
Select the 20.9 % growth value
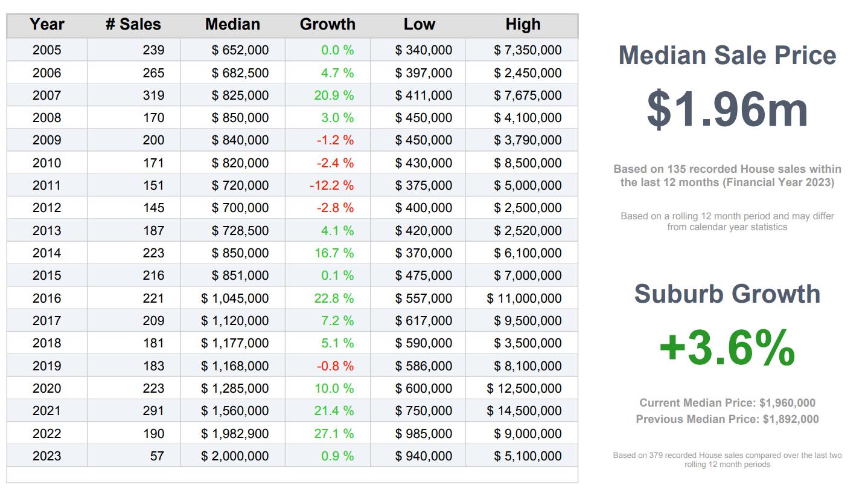(x=334, y=95)
